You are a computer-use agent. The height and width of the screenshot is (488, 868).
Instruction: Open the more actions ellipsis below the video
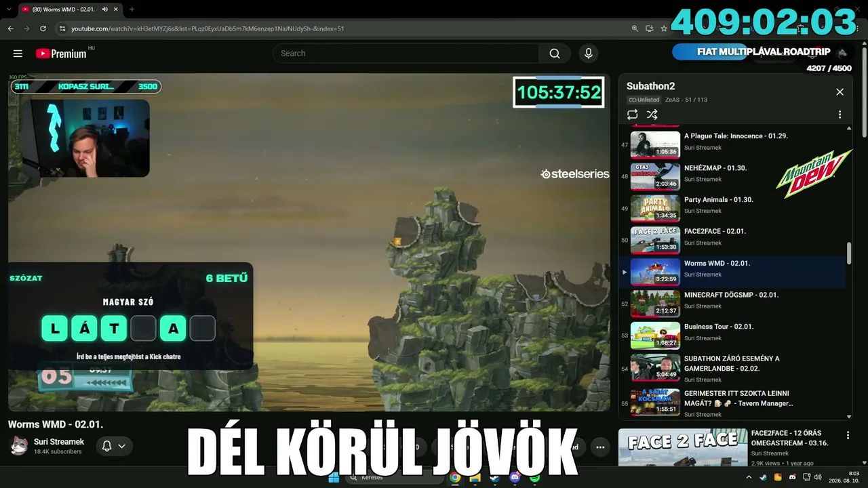600,447
